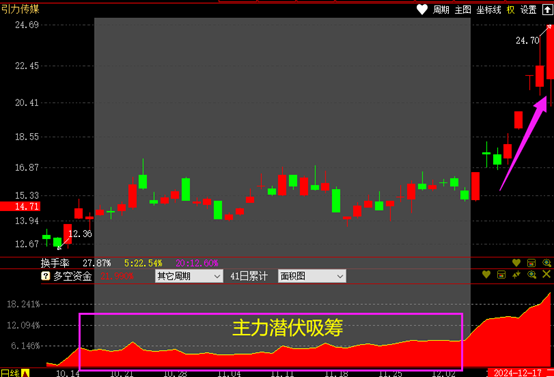The width and height of the screenshot is (554, 377).
Task: Open the 其它周期 dropdown
Action: [x=189, y=276]
